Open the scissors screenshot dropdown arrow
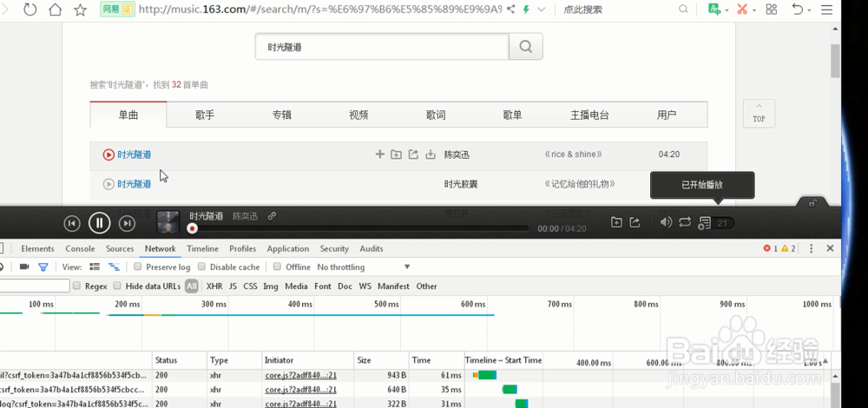This screenshot has height=408, width=868. 754,10
